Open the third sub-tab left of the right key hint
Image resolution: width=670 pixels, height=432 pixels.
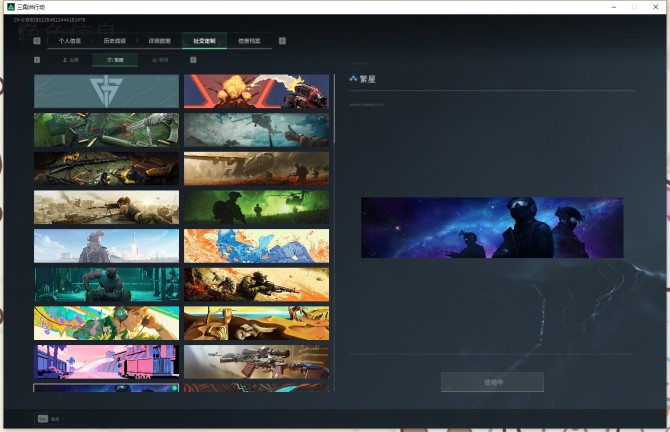click(x=160, y=60)
